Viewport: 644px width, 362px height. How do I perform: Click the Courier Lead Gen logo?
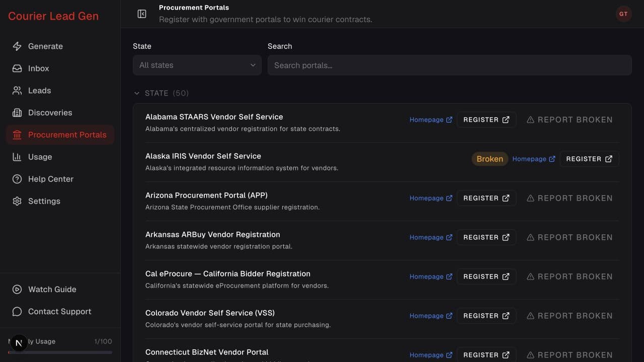[53, 16]
